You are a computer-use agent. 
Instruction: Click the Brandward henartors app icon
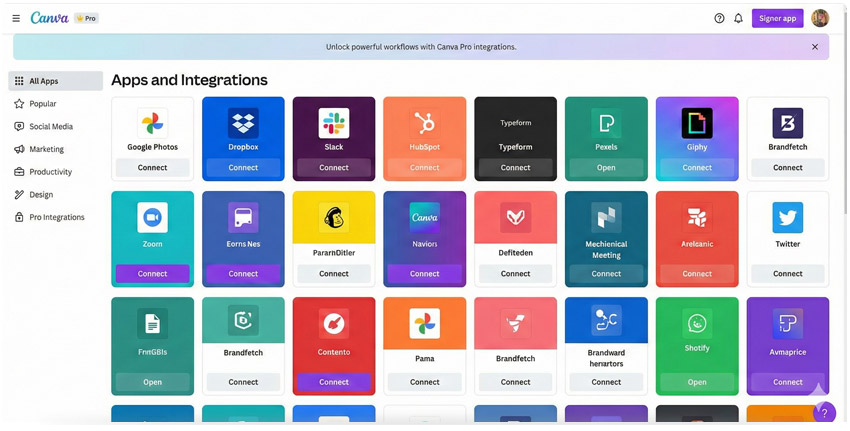pos(606,320)
